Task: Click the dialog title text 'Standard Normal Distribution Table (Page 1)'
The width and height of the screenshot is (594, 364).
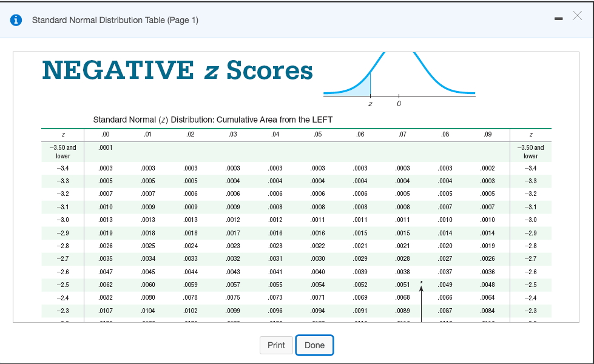Action: pyautogui.click(x=115, y=20)
